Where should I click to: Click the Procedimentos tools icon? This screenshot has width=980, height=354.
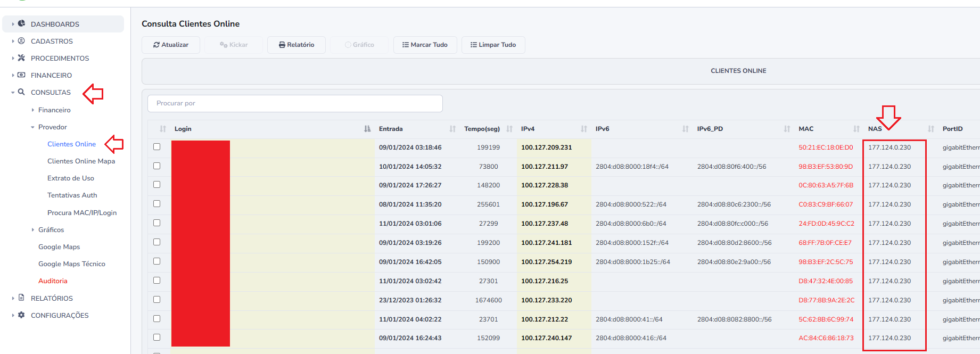[x=21, y=58]
